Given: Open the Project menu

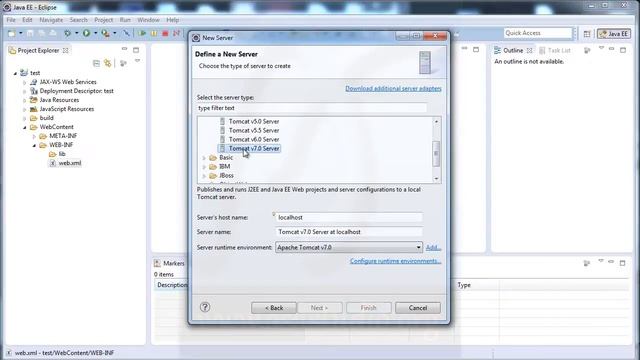Looking at the screenshot, I should coord(103,20).
